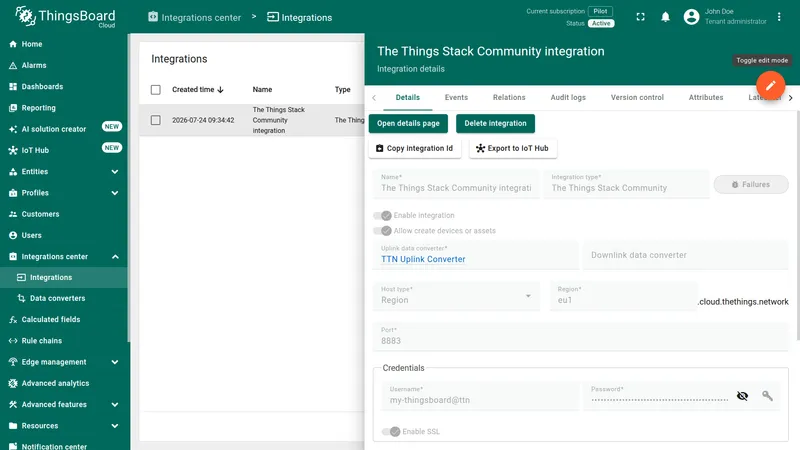Screen dimensions: 800x450
Task: Switch to Events tab
Action: tap(456, 97)
